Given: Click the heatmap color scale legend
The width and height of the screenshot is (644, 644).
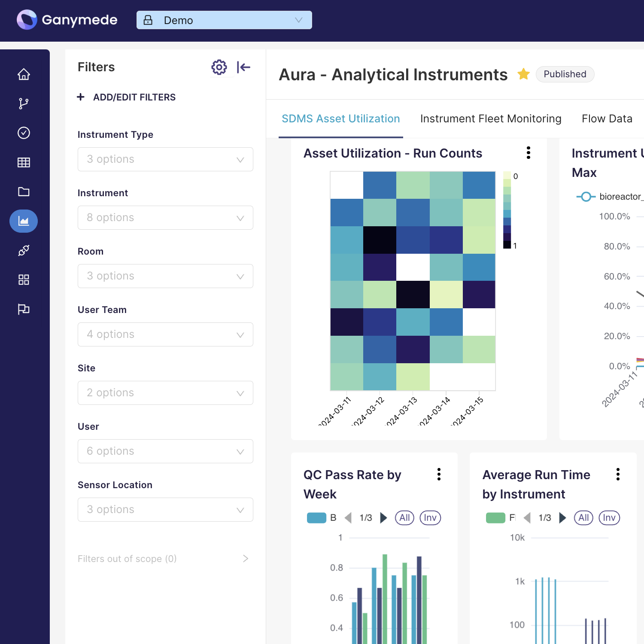Looking at the screenshot, I should [507, 210].
